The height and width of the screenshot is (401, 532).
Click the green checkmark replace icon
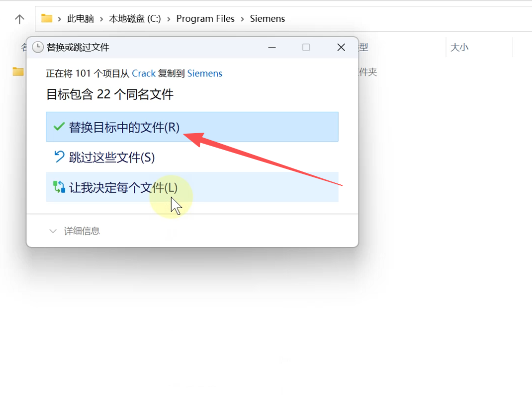59,127
